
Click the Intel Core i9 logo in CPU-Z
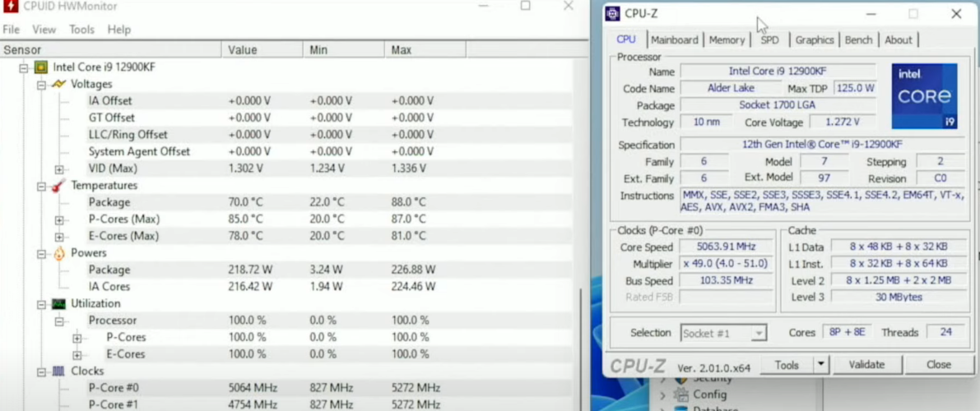pos(924,95)
